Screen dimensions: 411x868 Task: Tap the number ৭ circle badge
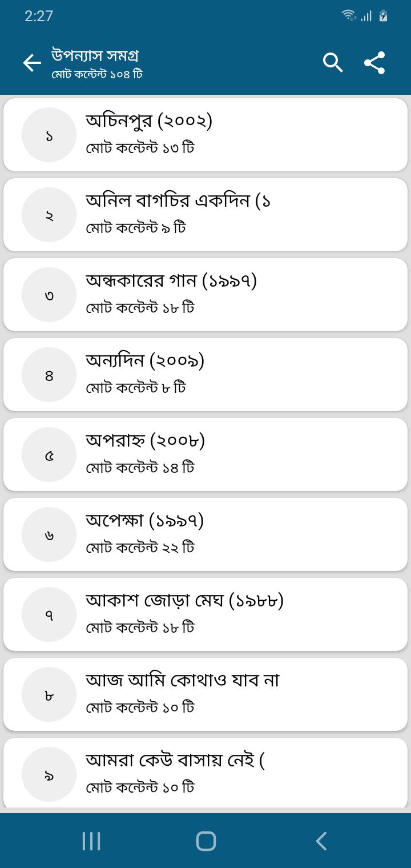point(49,614)
